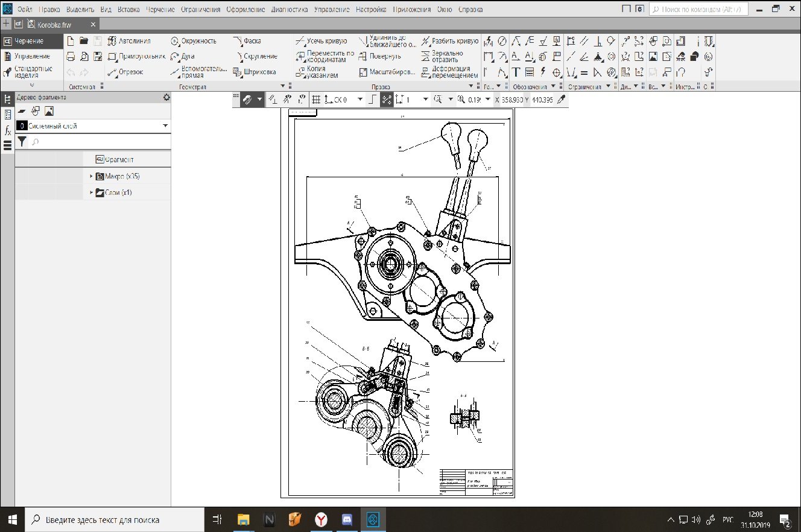This screenshot has width=801, height=532.
Task: Open the Стандартные изделия toolbar set
Action: click(31, 72)
